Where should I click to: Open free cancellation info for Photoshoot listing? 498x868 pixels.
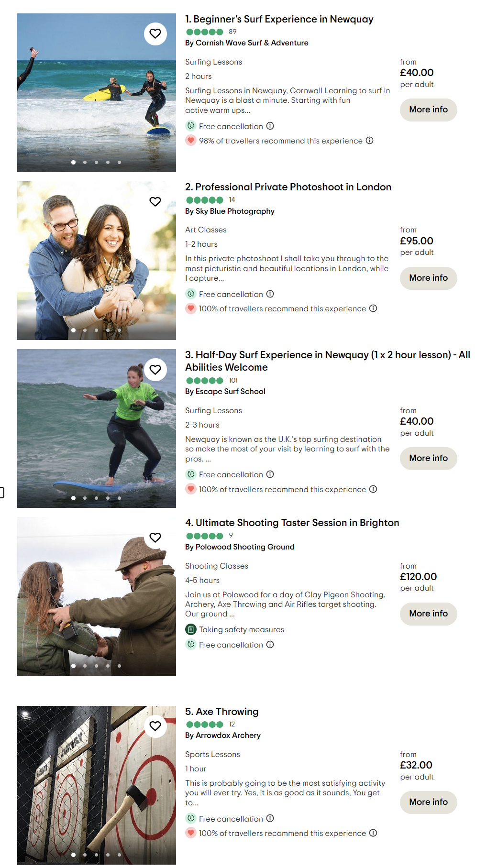(x=270, y=294)
